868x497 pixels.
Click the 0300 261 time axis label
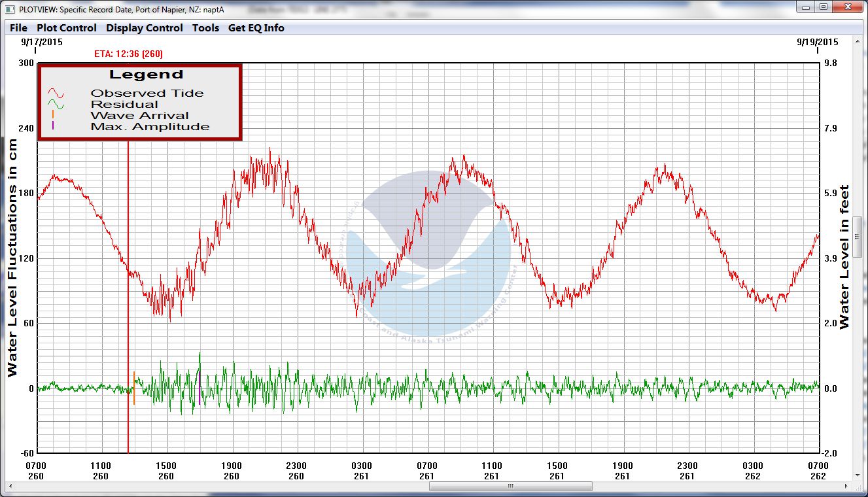pos(362,471)
